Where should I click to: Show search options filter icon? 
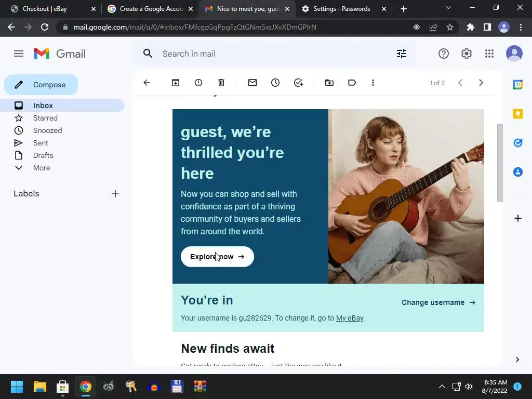pos(402,54)
